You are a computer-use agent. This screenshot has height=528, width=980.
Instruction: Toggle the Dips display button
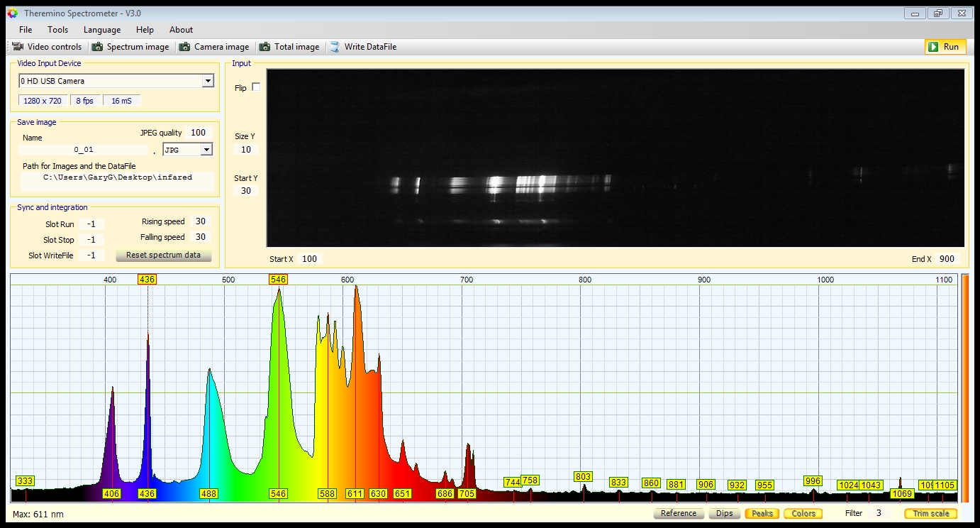[x=724, y=513]
